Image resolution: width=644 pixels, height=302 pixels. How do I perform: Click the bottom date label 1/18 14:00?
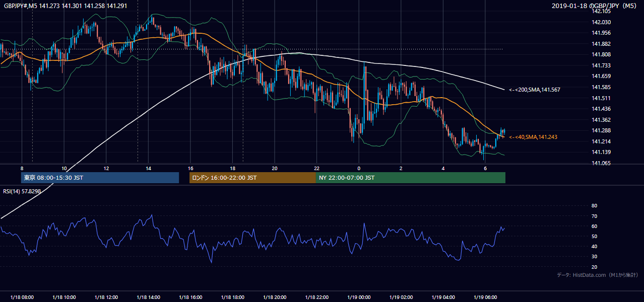[148, 297]
